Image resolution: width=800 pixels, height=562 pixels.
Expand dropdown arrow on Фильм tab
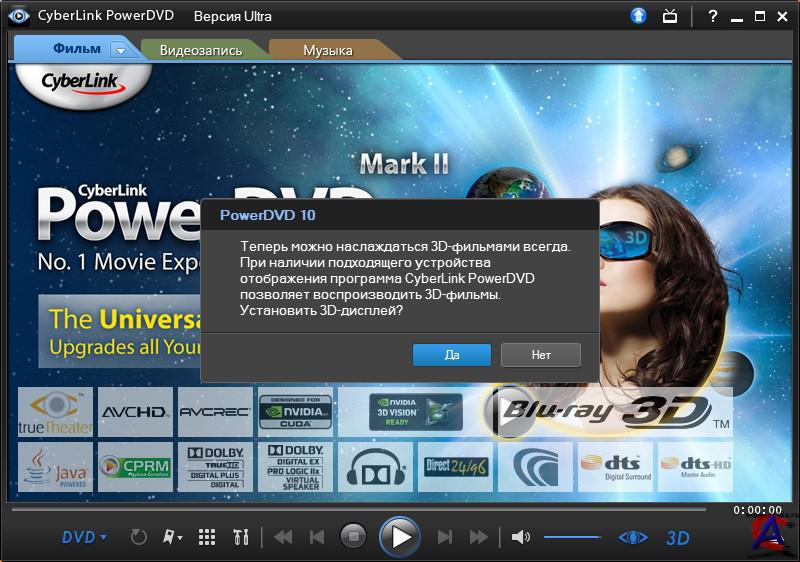tap(120, 49)
